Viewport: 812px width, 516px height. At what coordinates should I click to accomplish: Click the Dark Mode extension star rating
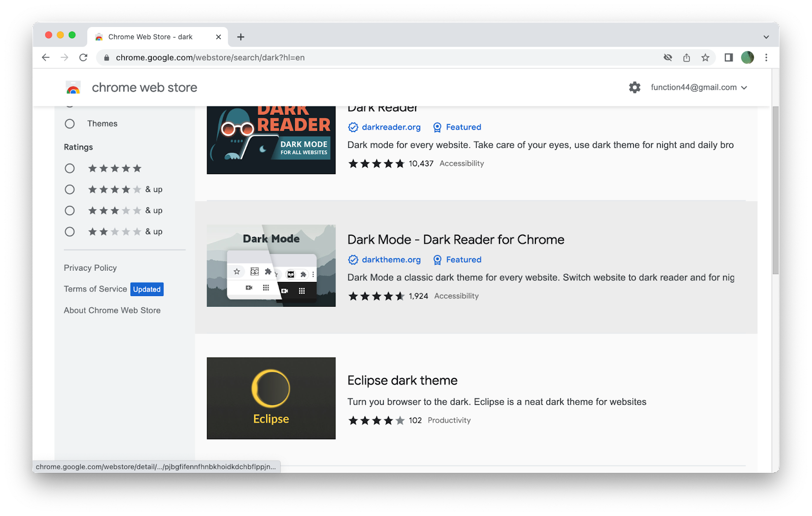(x=376, y=296)
